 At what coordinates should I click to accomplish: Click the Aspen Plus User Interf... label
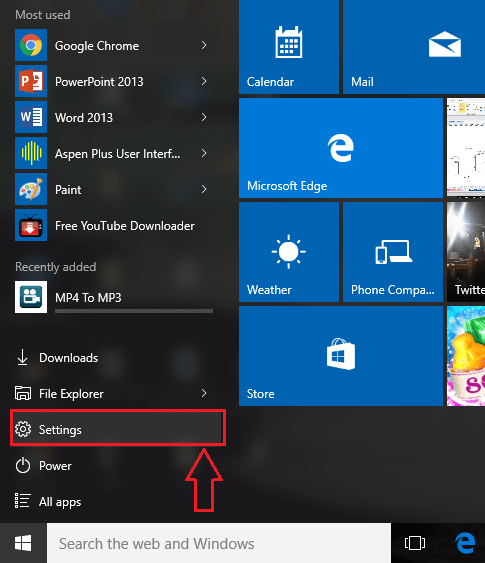pos(117,154)
